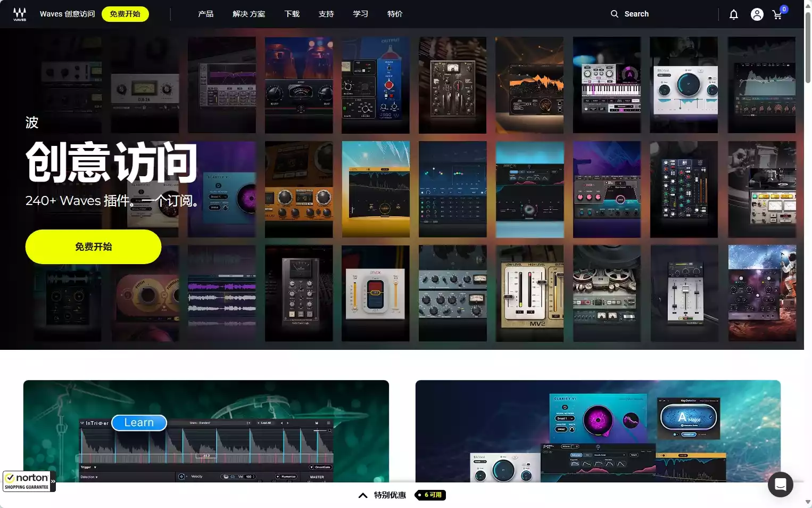Open the 支持 menu
This screenshot has width=812, height=508.
(326, 14)
